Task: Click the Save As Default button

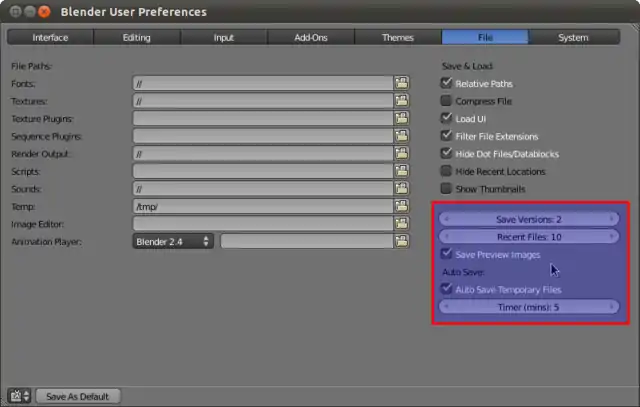Action: (x=78, y=396)
